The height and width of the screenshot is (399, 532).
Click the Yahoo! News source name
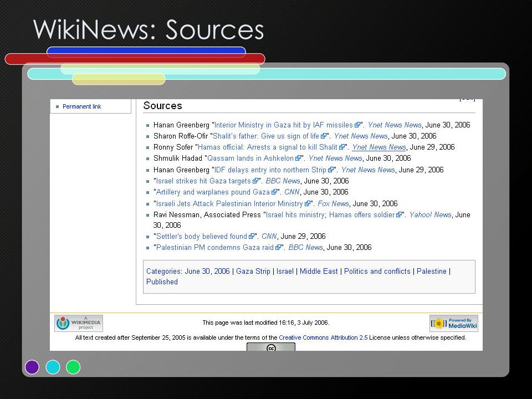coord(430,215)
